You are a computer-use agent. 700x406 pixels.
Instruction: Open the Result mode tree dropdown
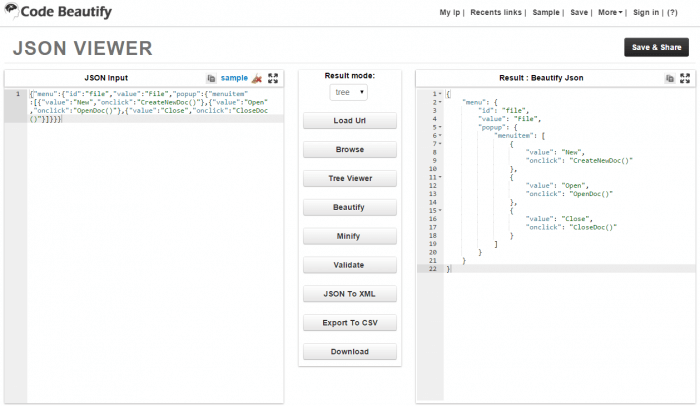(349, 92)
